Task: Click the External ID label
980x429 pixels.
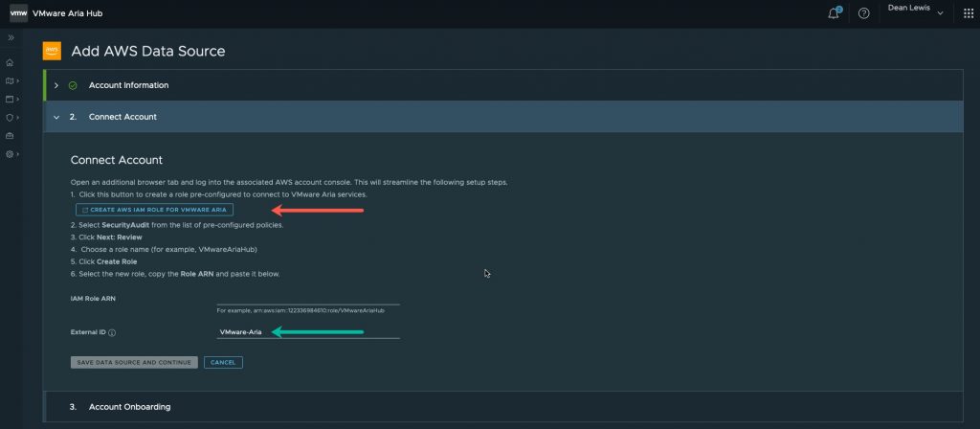Action: (x=88, y=332)
